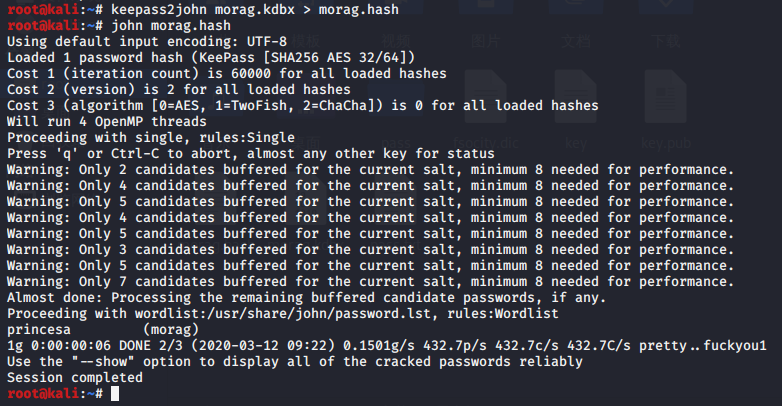
Task: Click the "Session completed" line
Action: point(74,378)
